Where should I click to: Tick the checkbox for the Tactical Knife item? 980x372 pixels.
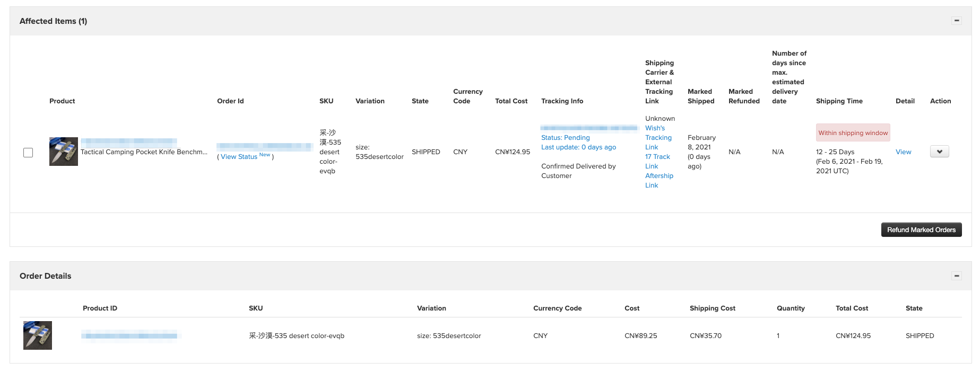(x=28, y=153)
